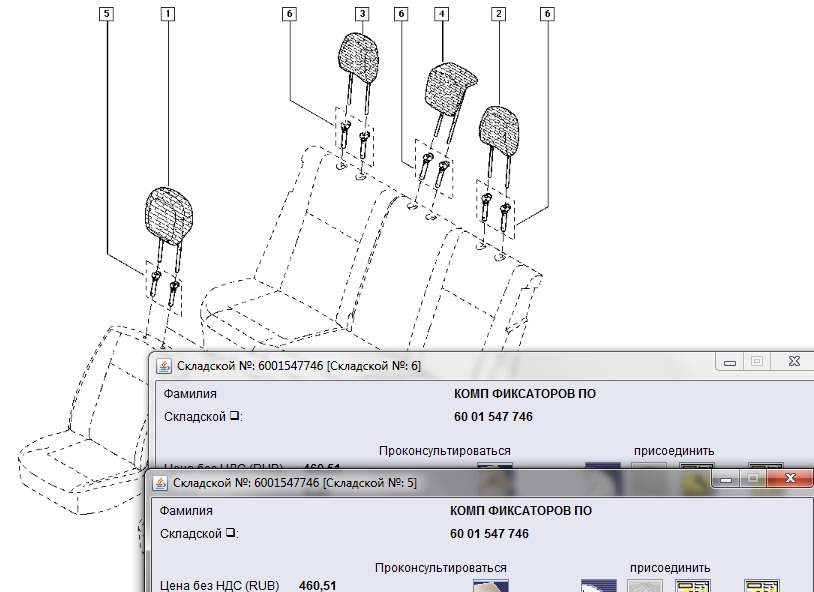Image resolution: width=814 pixels, height=592 pixels.
Task: Click callout number 3 in the diagram
Action: (x=361, y=14)
